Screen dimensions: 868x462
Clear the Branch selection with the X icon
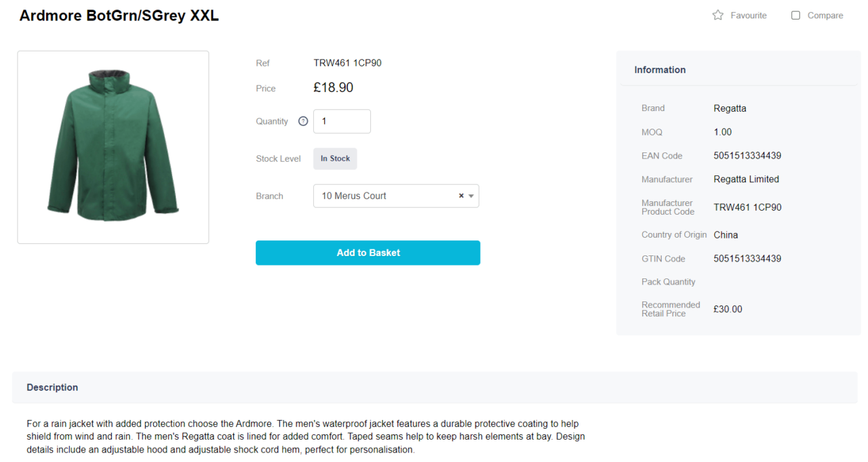pyautogui.click(x=460, y=196)
